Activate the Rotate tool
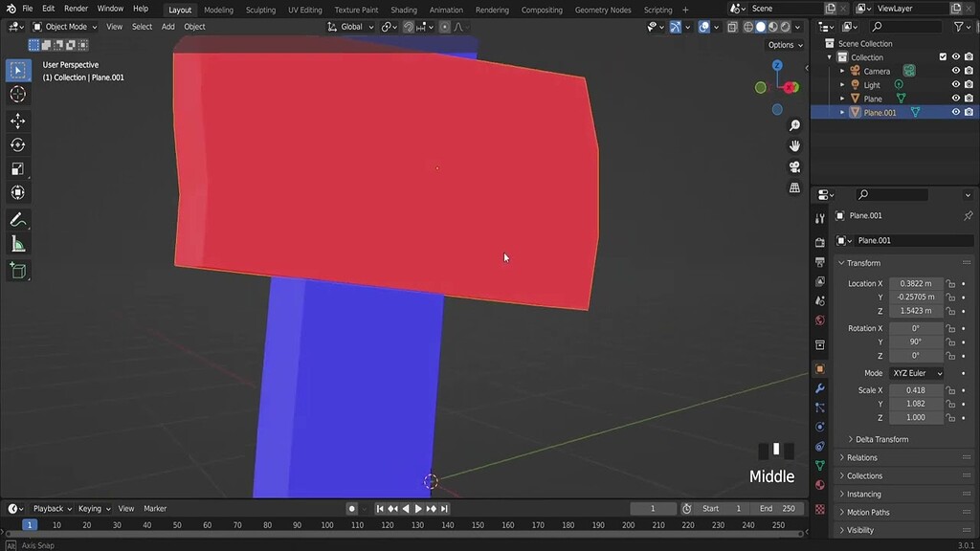The image size is (980, 551). tap(17, 144)
